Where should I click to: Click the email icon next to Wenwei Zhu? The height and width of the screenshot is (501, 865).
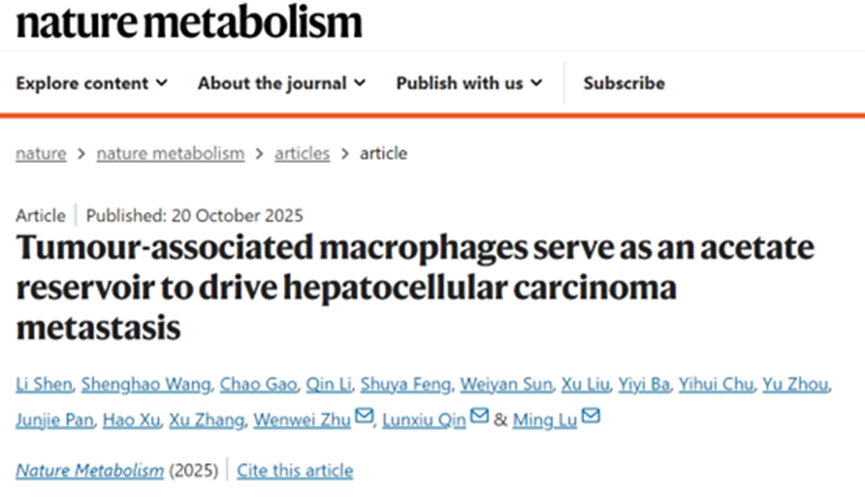click(364, 415)
